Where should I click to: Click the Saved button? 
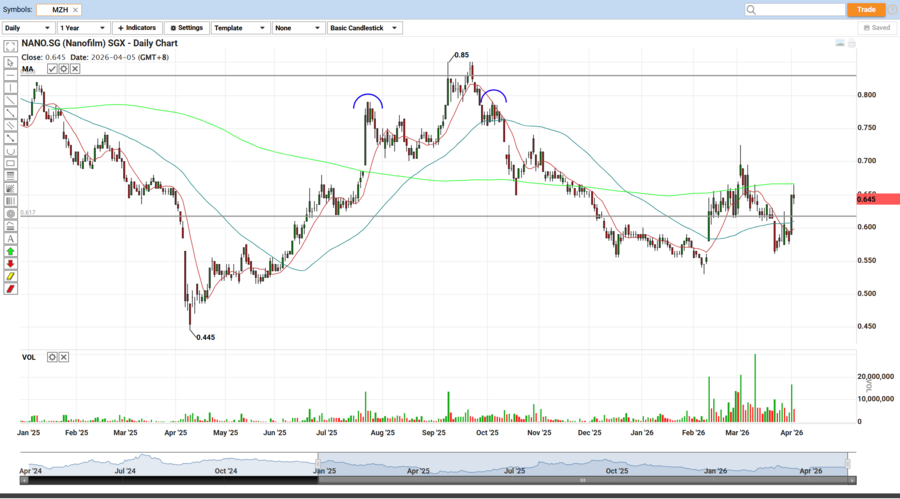[875, 28]
